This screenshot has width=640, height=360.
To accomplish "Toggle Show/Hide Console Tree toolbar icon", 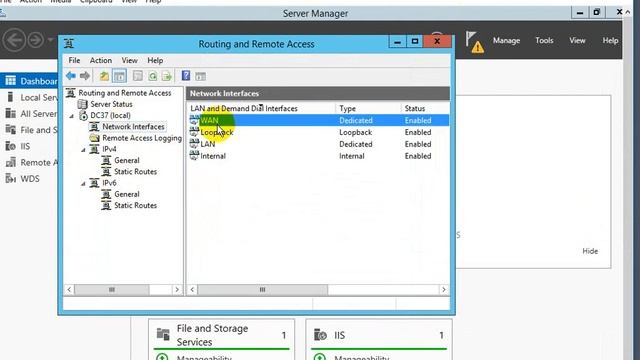I will tap(119, 76).
